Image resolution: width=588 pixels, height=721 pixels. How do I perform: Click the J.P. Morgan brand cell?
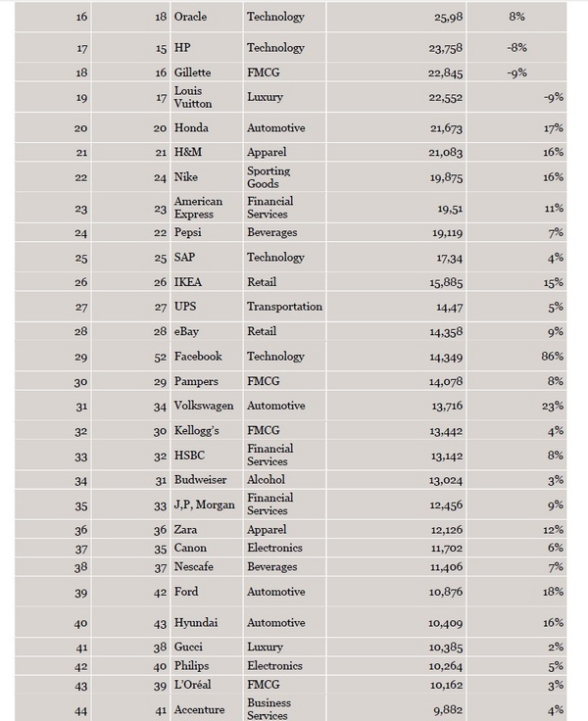204,505
